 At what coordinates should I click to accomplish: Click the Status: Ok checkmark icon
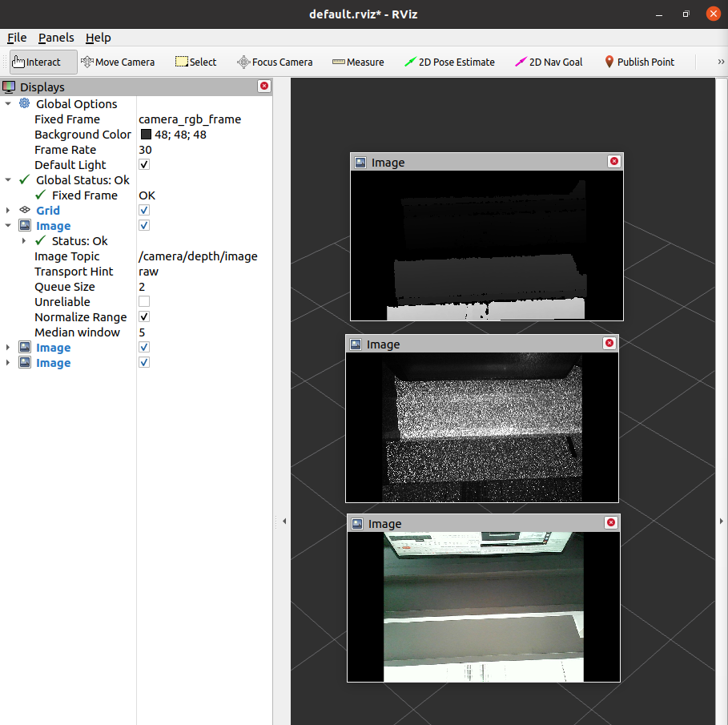[40, 240]
